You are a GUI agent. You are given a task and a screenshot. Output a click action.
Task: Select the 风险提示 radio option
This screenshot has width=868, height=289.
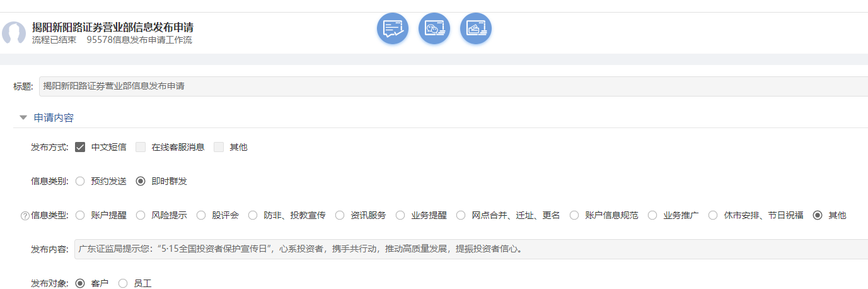[141, 215]
